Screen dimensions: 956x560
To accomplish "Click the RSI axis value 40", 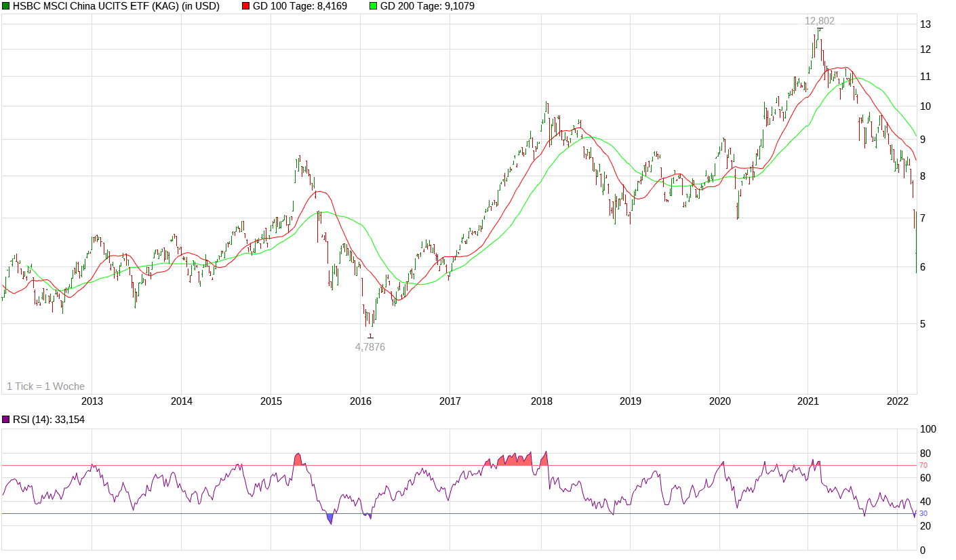I will pyautogui.click(x=925, y=502).
